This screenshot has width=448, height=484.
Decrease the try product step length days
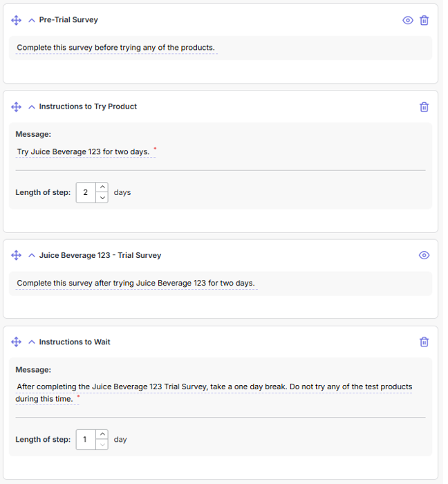(102, 198)
